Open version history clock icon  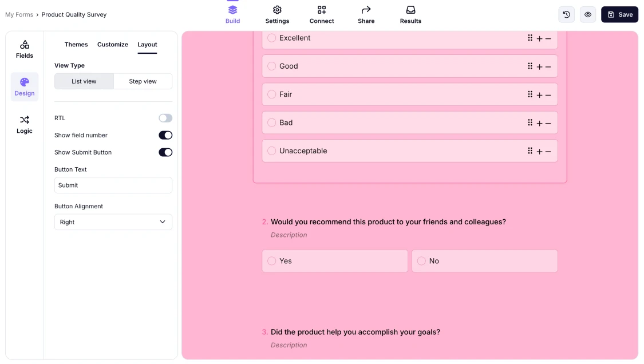pyautogui.click(x=566, y=15)
